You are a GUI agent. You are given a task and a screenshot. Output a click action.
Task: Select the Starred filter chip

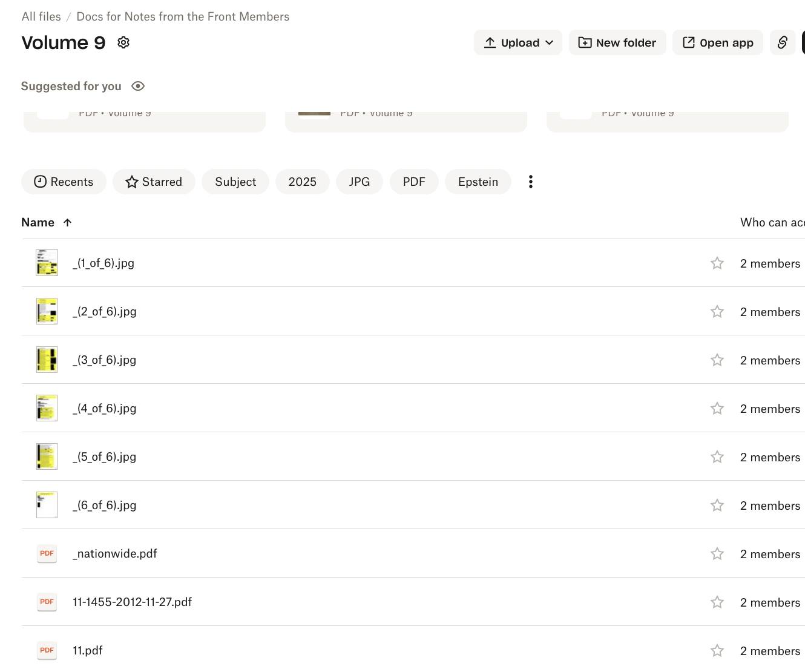point(154,182)
